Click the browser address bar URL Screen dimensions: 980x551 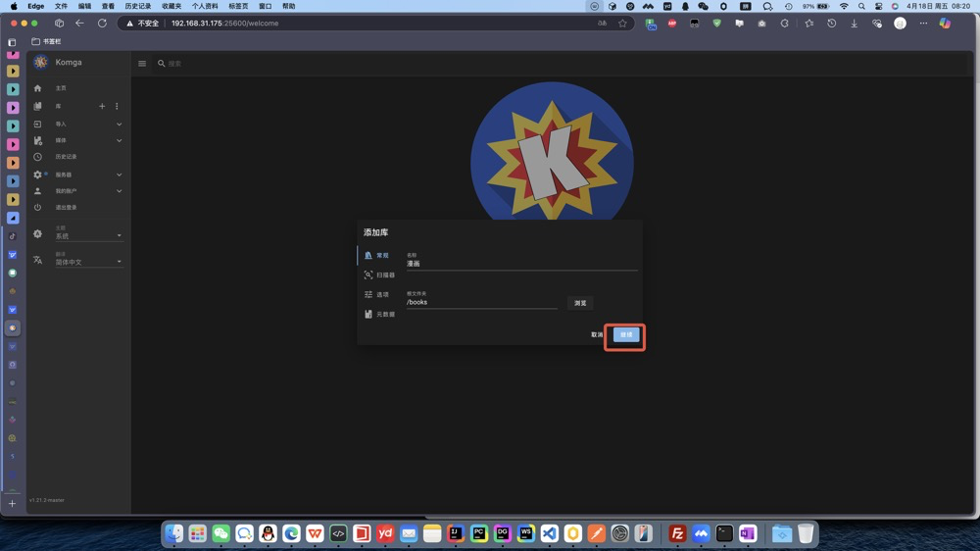click(x=225, y=24)
